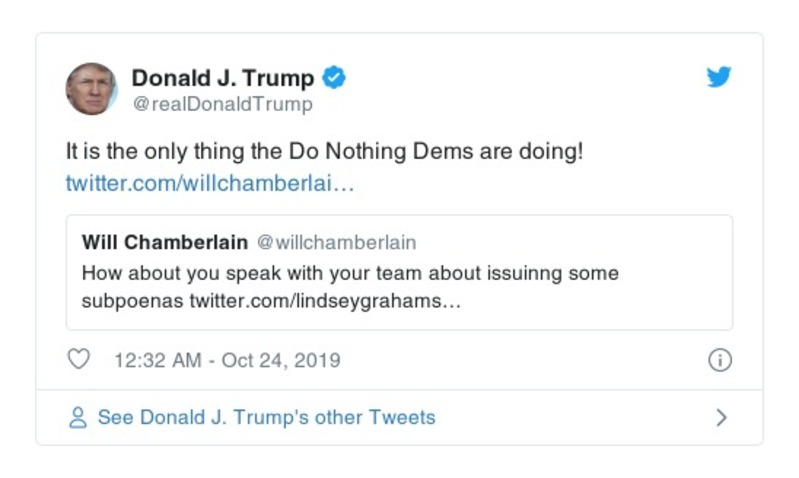Expand using the right chevron arrow
799x478 pixels.
tap(721, 418)
